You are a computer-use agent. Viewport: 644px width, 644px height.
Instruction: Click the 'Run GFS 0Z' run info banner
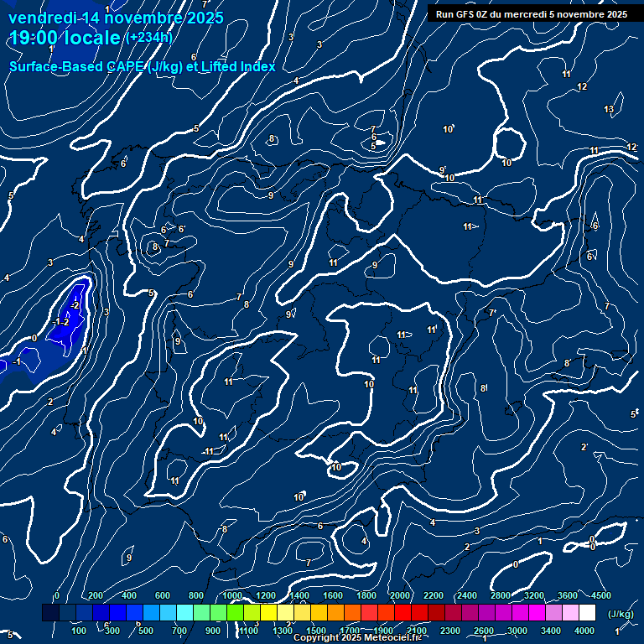531,14
